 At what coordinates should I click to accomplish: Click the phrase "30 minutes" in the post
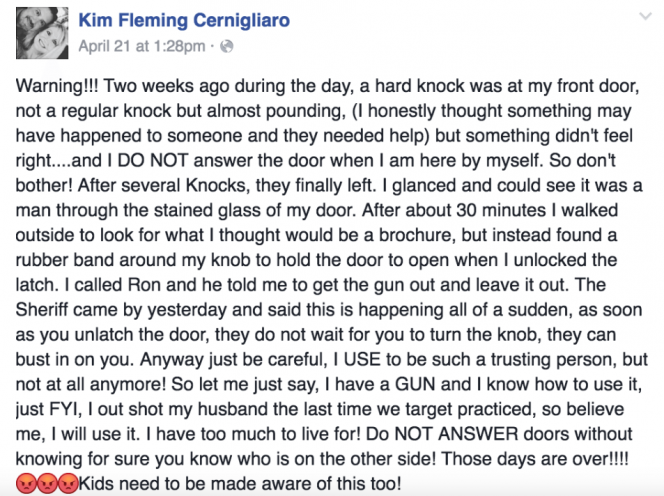(x=501, y=210)
